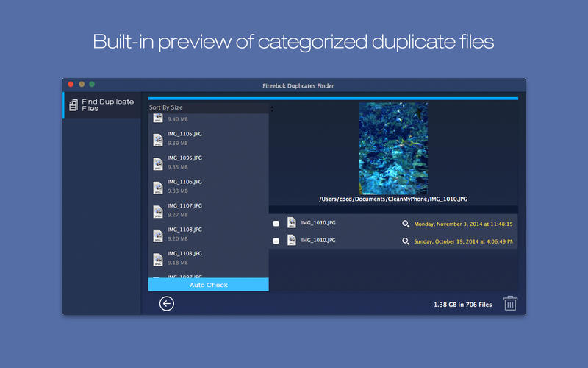Click file icon of first IMG_1010.JPG row
The height and width of the screenshot is (368, 588).
coord(292,223)
